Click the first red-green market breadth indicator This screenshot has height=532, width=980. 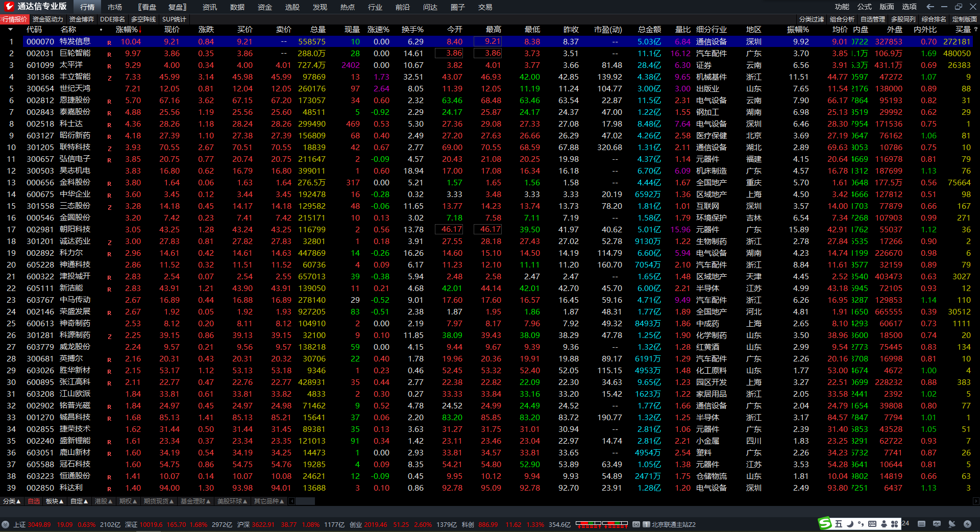588,524
